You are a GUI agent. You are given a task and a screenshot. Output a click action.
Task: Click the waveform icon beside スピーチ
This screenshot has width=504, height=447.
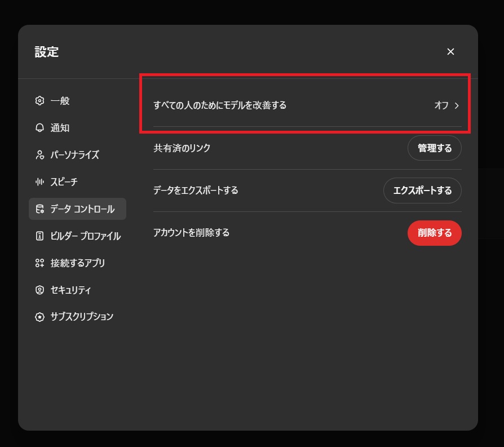coord(39,182)
